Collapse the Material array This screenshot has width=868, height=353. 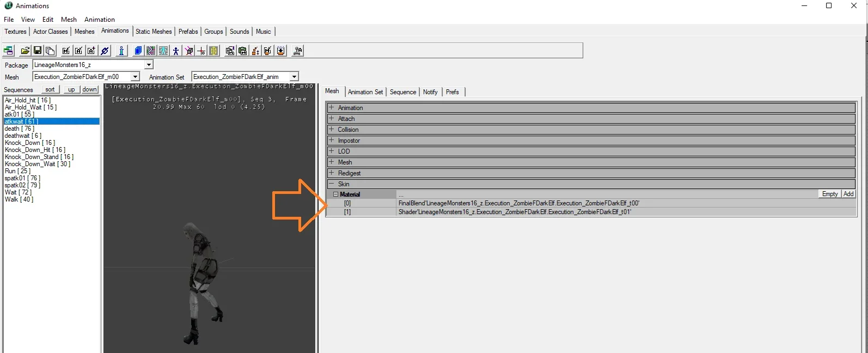pos(335,194)
